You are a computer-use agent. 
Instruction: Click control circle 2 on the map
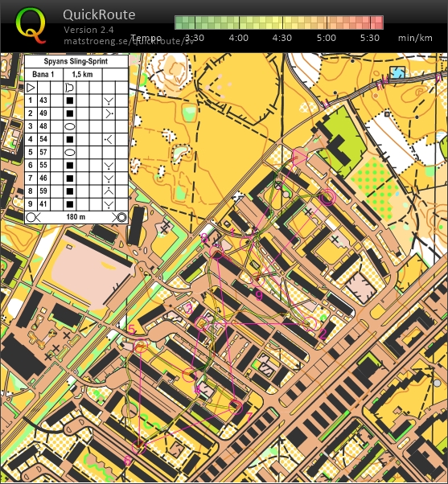click(x=310, y=324)
